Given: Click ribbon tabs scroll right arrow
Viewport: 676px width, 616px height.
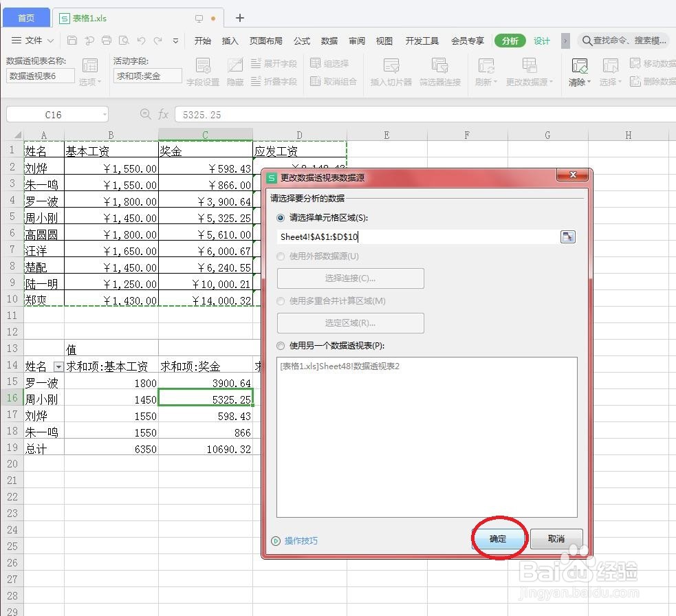Looking at the screenshot, I should pyautogui.click(x=565, y=41).
